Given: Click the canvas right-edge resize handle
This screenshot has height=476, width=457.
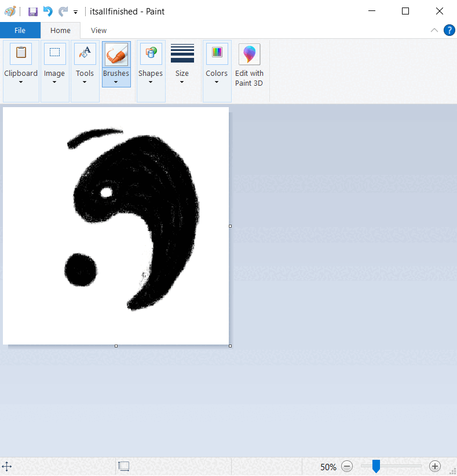Looking at the screenshot, I should pyautogui.click(x=230, y=226).
